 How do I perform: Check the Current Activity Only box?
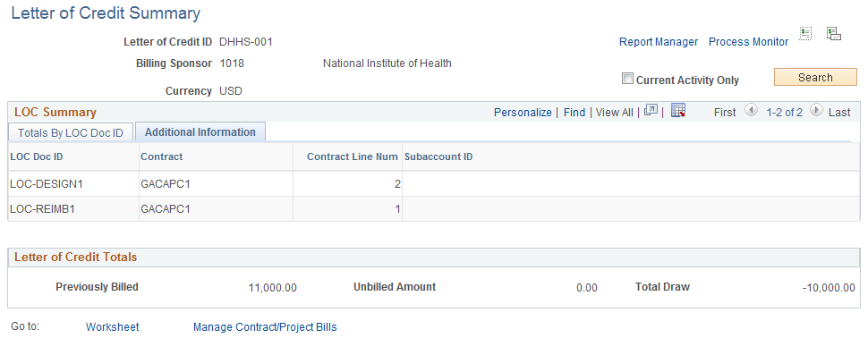pyautogui.click(x=627, y=79)
